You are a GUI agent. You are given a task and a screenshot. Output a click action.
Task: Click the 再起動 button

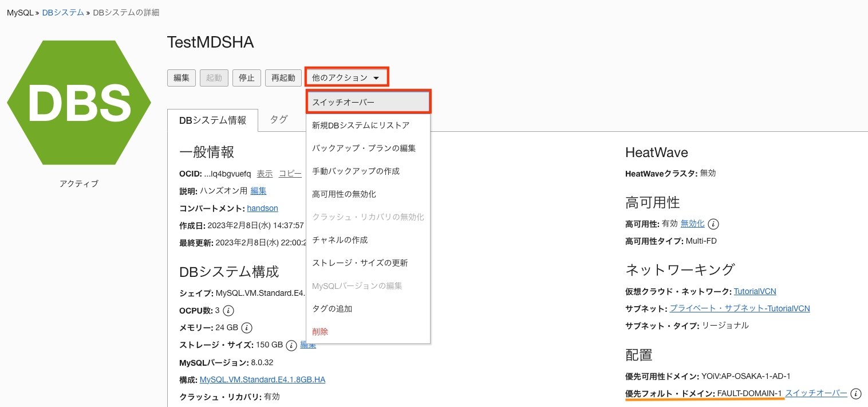283,78
